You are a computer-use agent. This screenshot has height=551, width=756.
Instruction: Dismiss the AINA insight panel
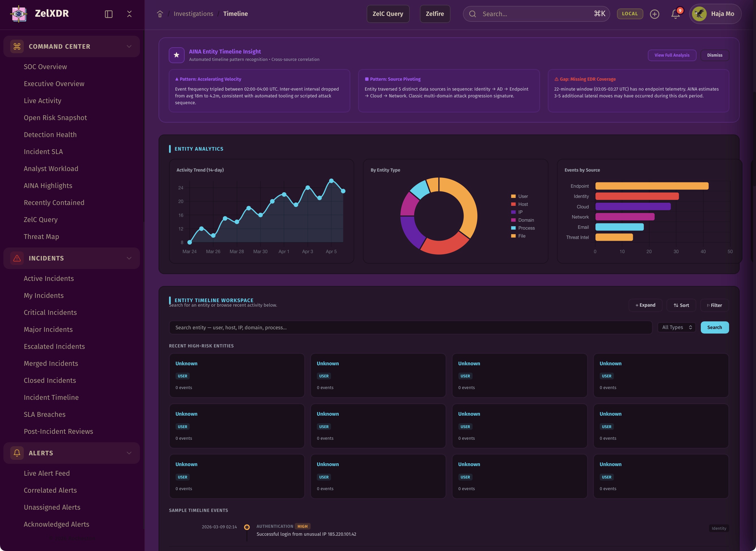click(x=714, y=55)
